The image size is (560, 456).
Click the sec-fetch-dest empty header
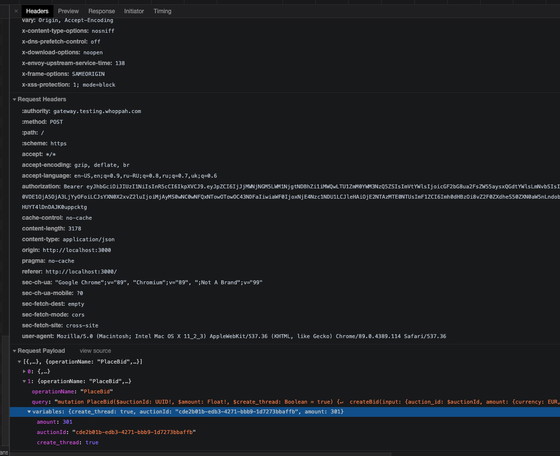pos(53,304)
